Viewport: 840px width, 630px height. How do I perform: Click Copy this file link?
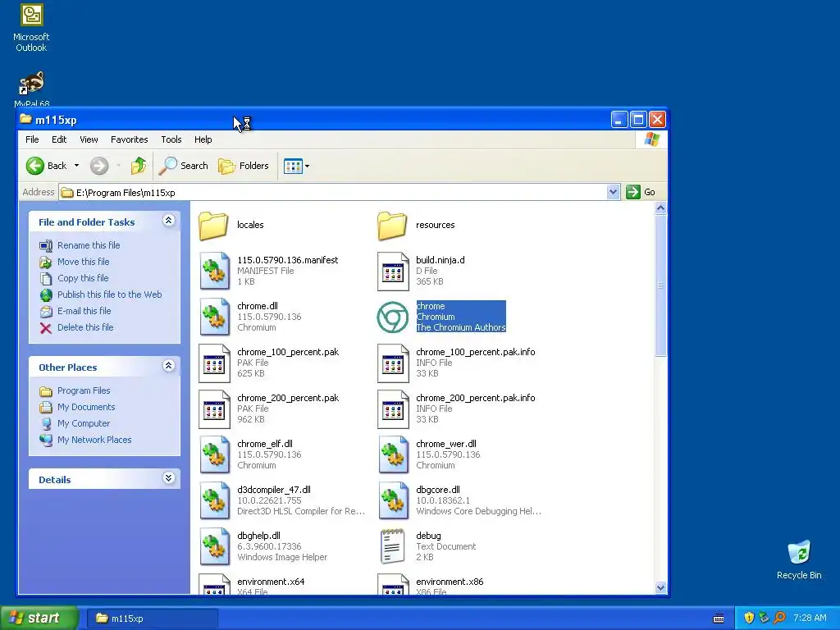(x=83, y=278)
